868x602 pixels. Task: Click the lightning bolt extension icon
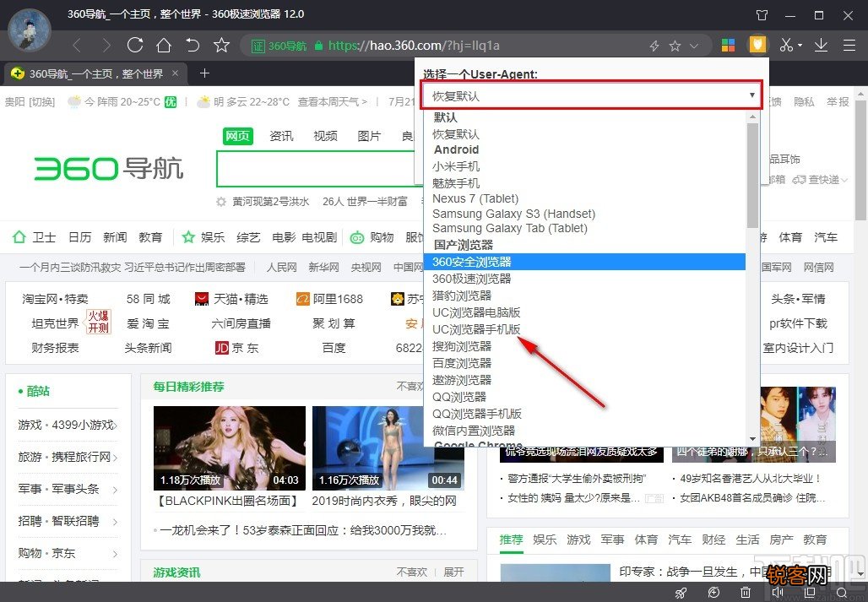(654, 46)
